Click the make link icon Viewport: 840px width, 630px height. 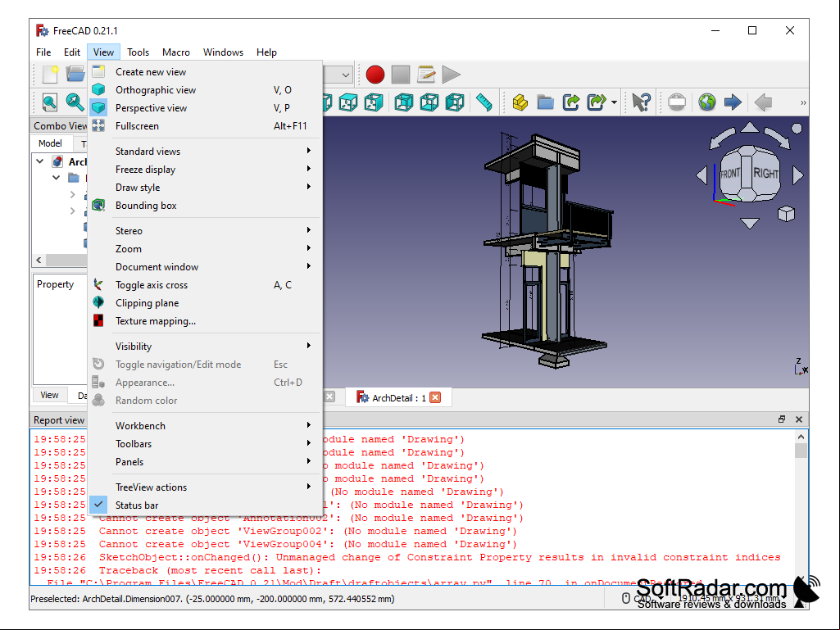571,102
